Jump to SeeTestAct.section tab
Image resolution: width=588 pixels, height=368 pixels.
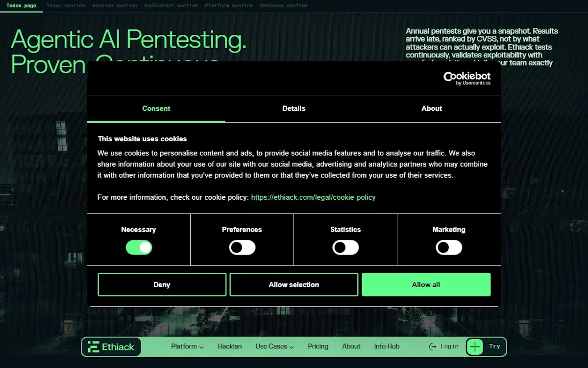171,6
